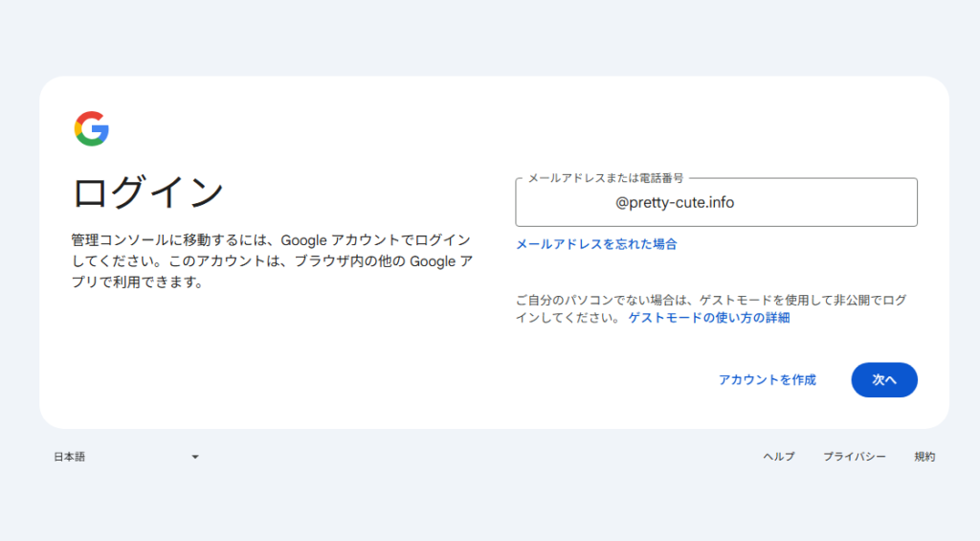980x541 pixels.
Task: Open the プライバシー footer link
Action: (854, 457)
